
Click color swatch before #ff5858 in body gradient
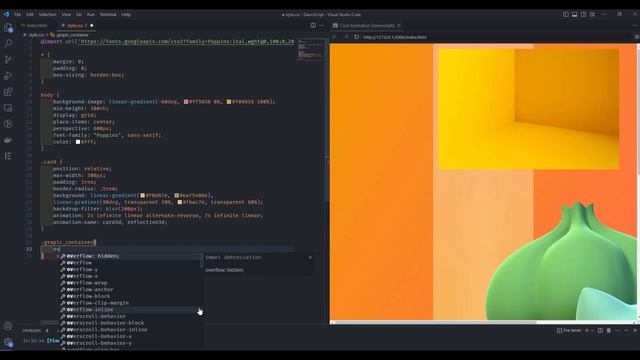186,102
